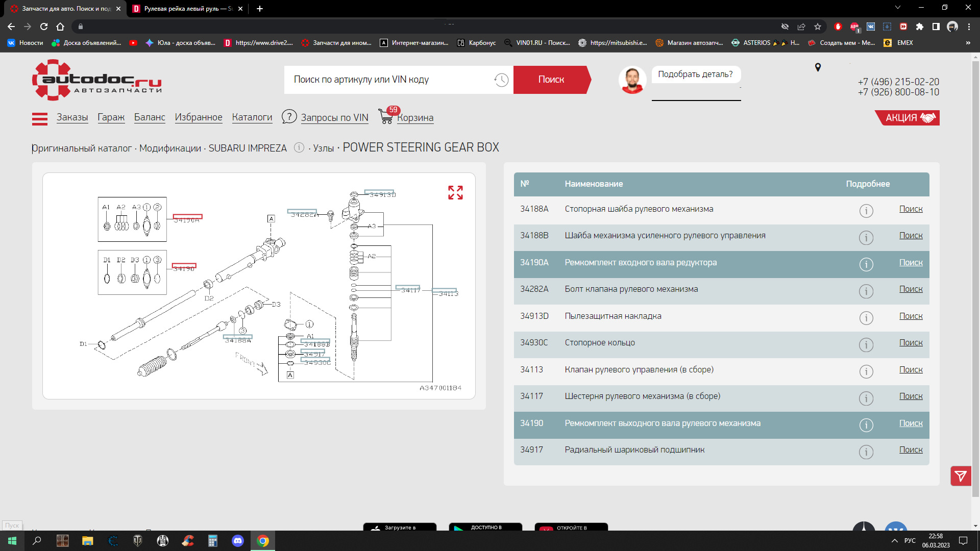Screen dimensions: 980x551
Task: Click the Модификации breadcrumb link
Action: coord(170,148)
